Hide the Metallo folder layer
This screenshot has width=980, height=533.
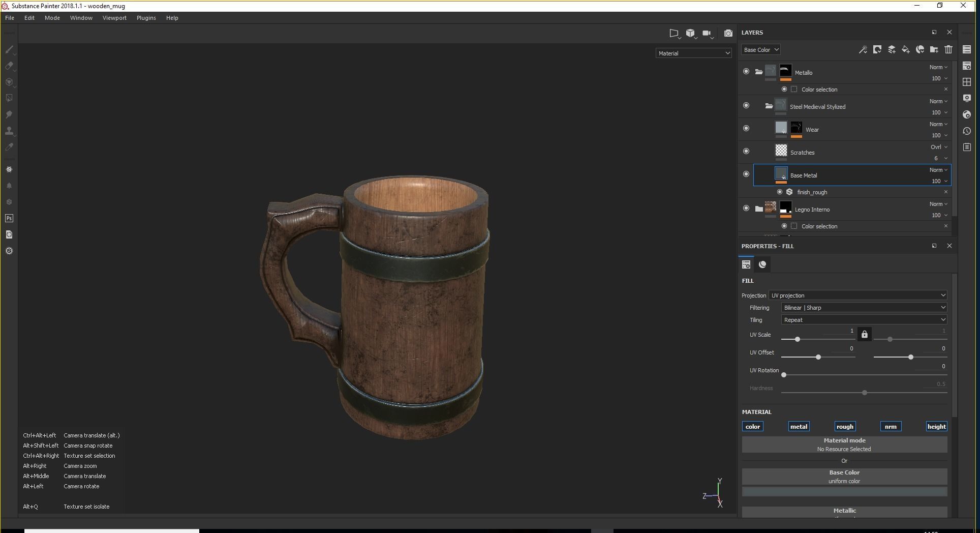[x=746, y=72]
